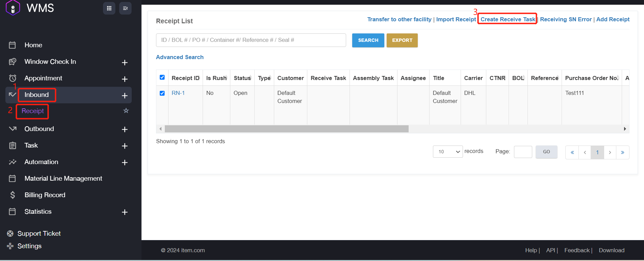Open the apps grid icon
Viewport: 644px width, 261px height.
pos(109,8)
